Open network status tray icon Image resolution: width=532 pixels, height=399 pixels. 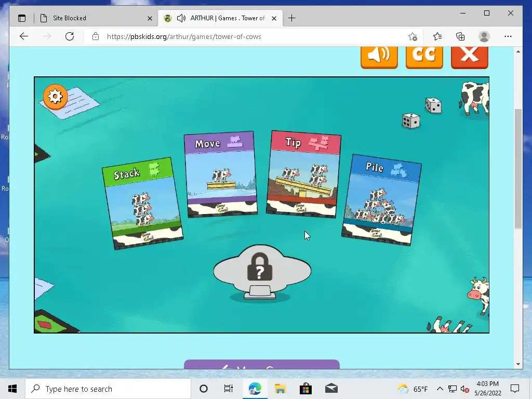tap(453, 389)
